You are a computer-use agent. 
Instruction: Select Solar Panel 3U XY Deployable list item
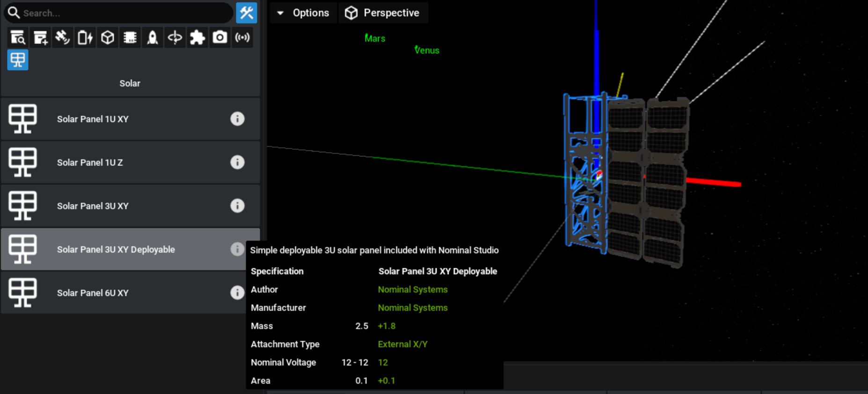point(131,249)
